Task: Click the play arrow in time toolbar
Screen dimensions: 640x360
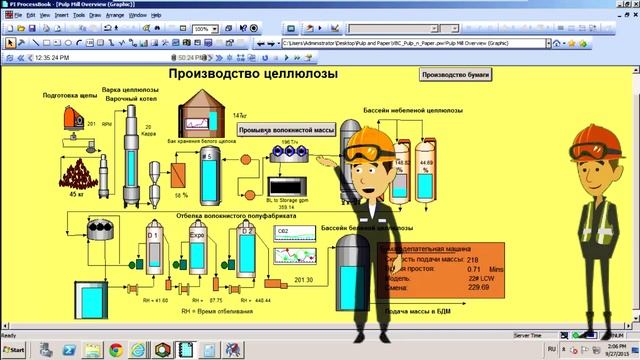Action: [x=287, y=58]
